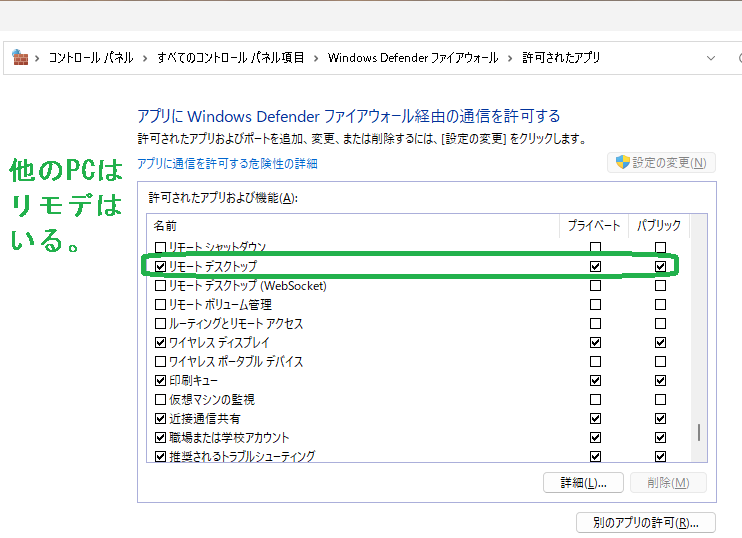The image size is (742, 538).
Task: Click the 詳細(L)... button
Action: click(583, 483)
